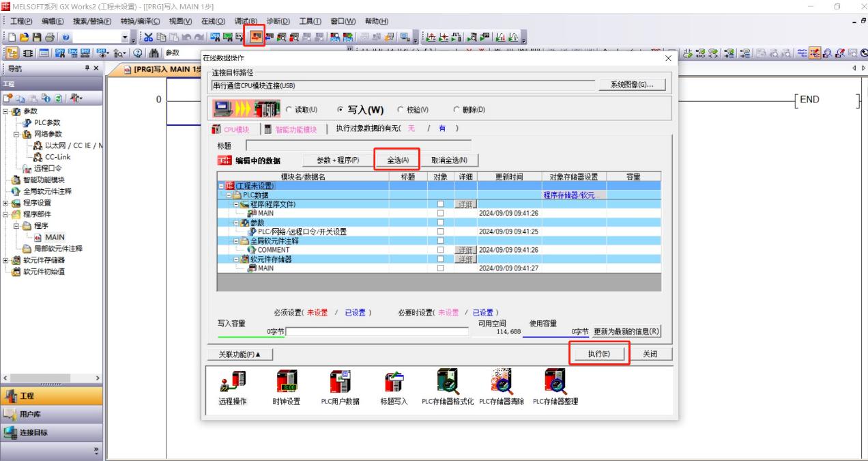Check the COMMENT row checkbox
The height and width of the screenshot is (461, 868).
(x=440, y=250)
